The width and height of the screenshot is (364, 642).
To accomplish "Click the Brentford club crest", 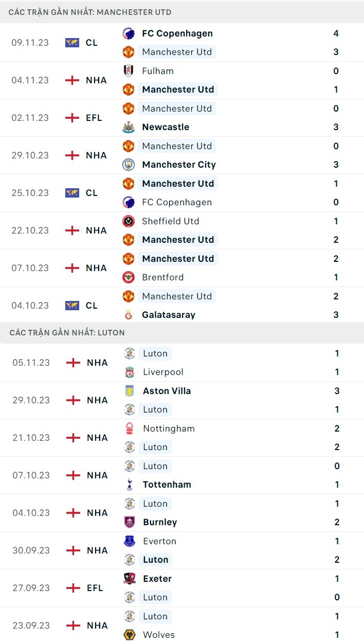I will [x=129, y=277].
